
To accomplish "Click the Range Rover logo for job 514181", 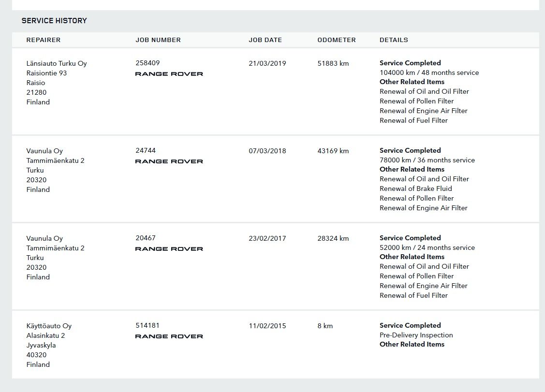I will tap(169, 336).
